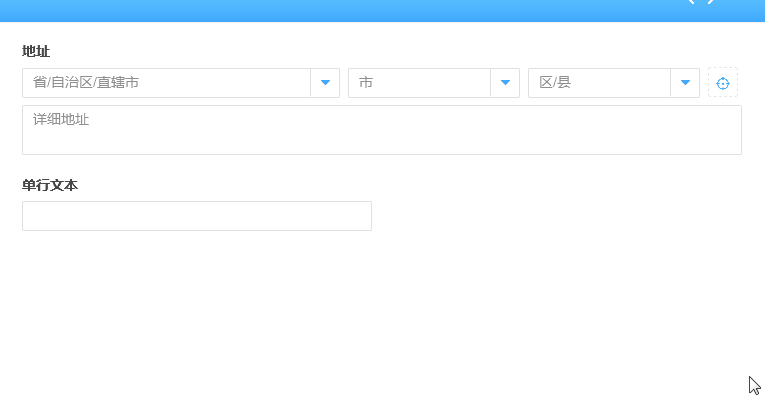Click the locate current position crosshair icon

pos(723,83)
